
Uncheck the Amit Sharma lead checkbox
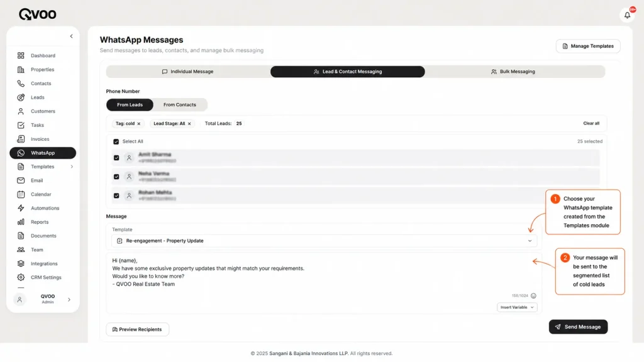[116, 158]
